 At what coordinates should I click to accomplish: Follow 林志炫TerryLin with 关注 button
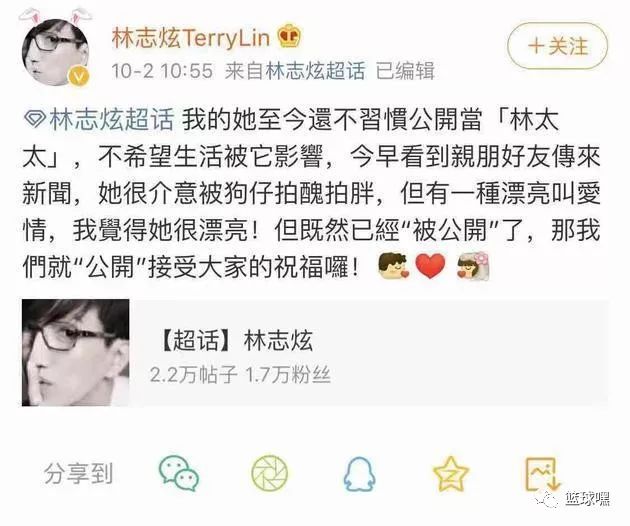point(557,46)
